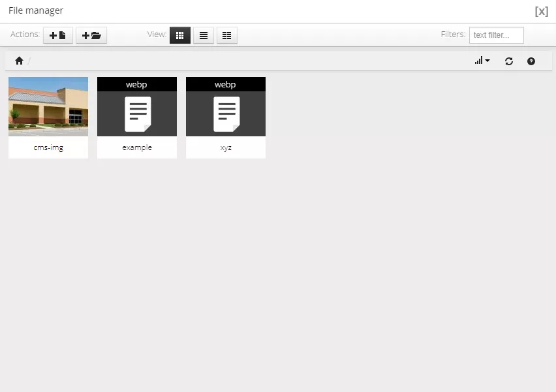Click the create new folder button

91,35
